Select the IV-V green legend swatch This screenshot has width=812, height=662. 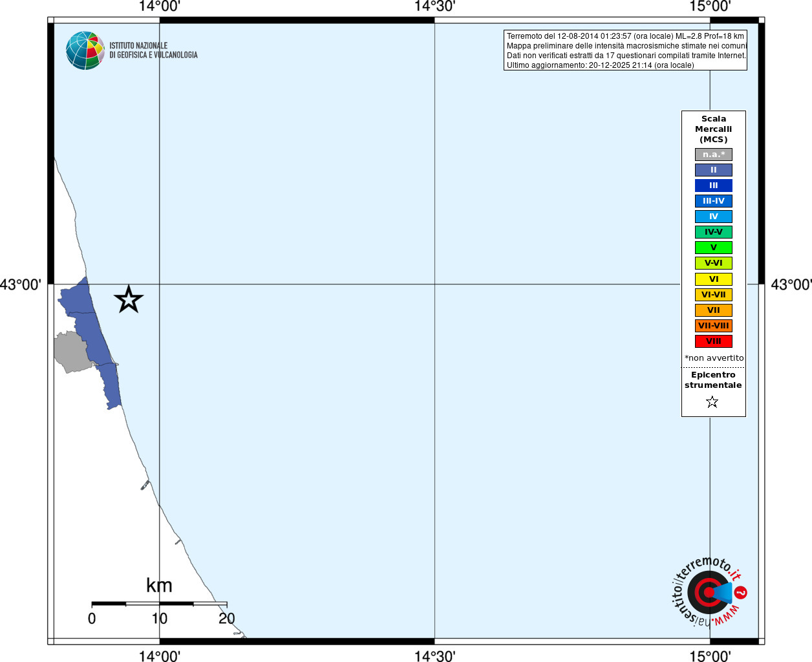[714, 232]
